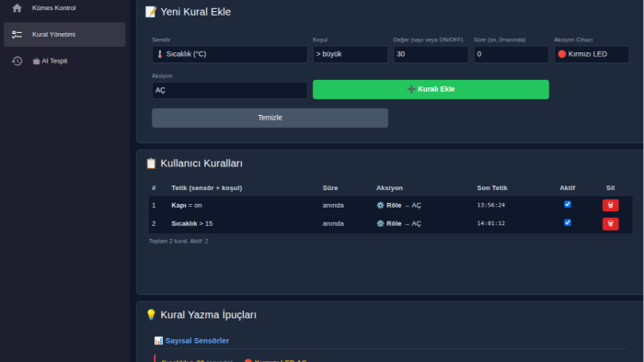644x362 pixels.
Task: Click the Son Tetik column header
Action: click(x=492, y=187)
